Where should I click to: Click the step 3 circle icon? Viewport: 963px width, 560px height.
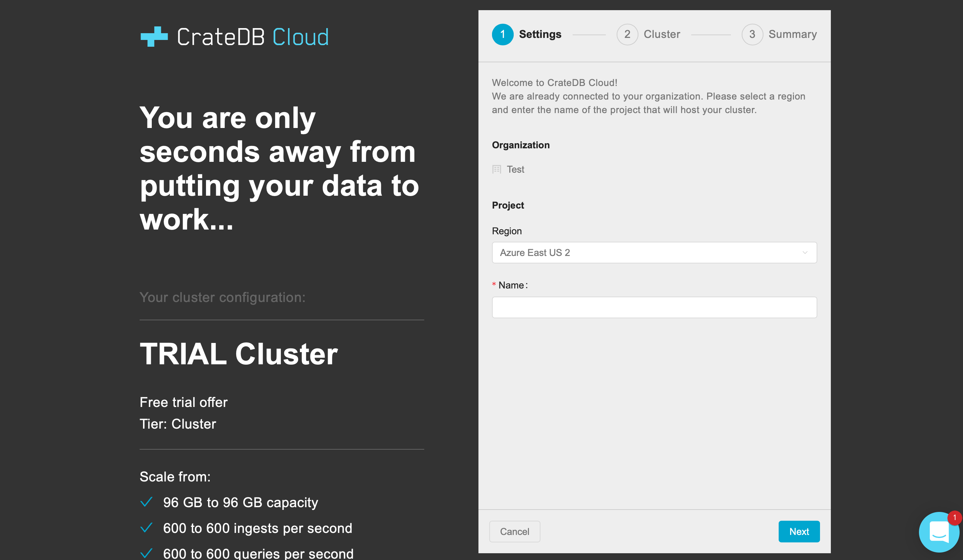(752, 34)
